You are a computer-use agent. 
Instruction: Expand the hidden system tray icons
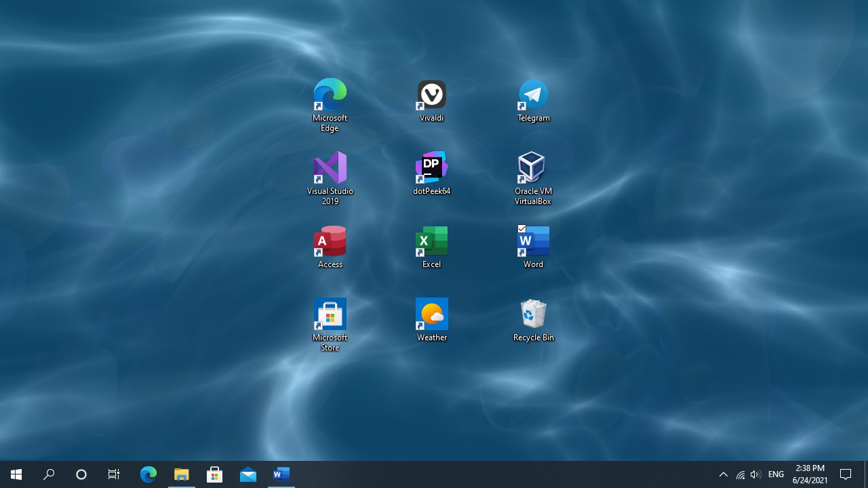pyautogui.click(x=723, y=474)
